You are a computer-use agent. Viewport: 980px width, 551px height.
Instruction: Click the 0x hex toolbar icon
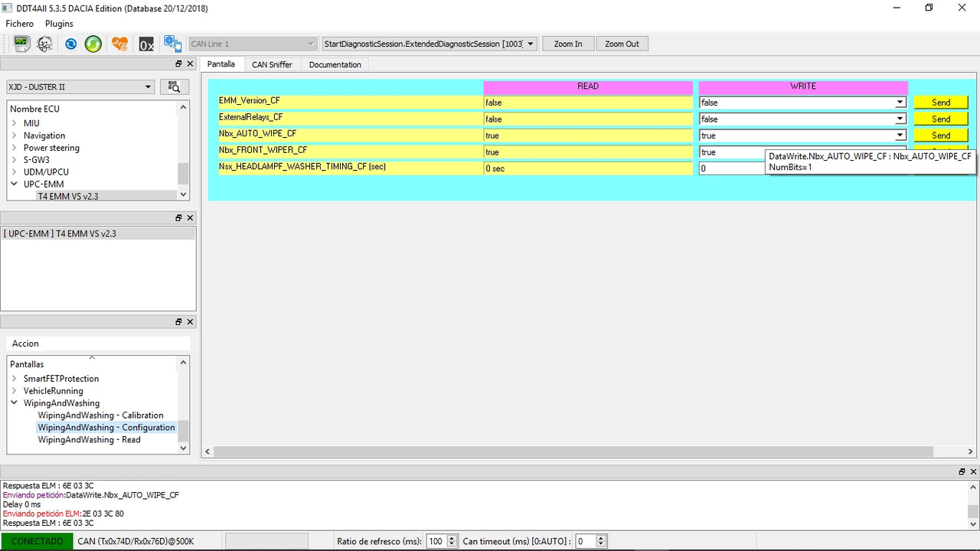click(146, 44)
